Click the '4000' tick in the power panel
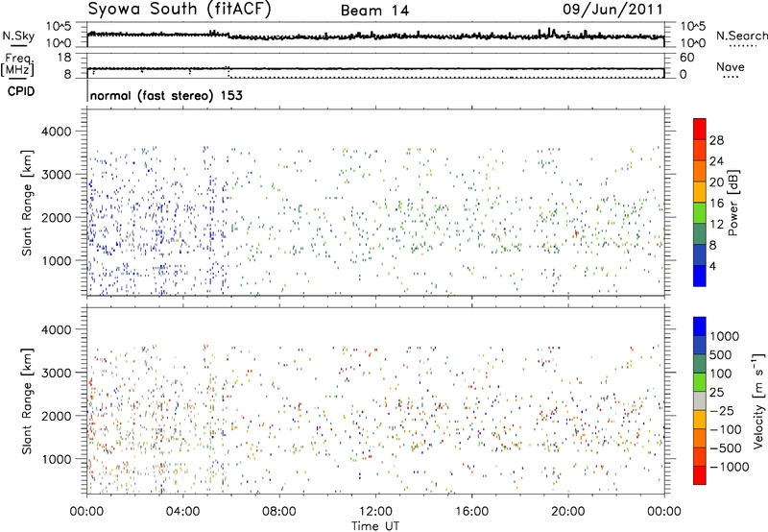This screenshot has height=532, width=768. click(x=57, y=132)
